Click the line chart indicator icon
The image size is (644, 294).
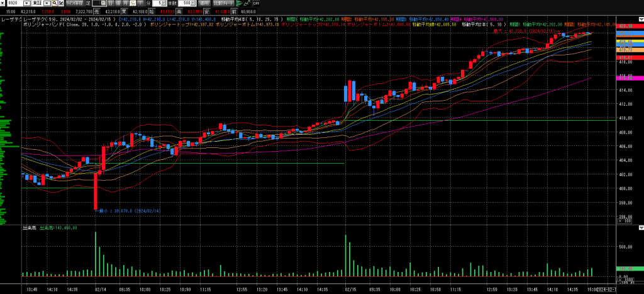tap(247, 3)
